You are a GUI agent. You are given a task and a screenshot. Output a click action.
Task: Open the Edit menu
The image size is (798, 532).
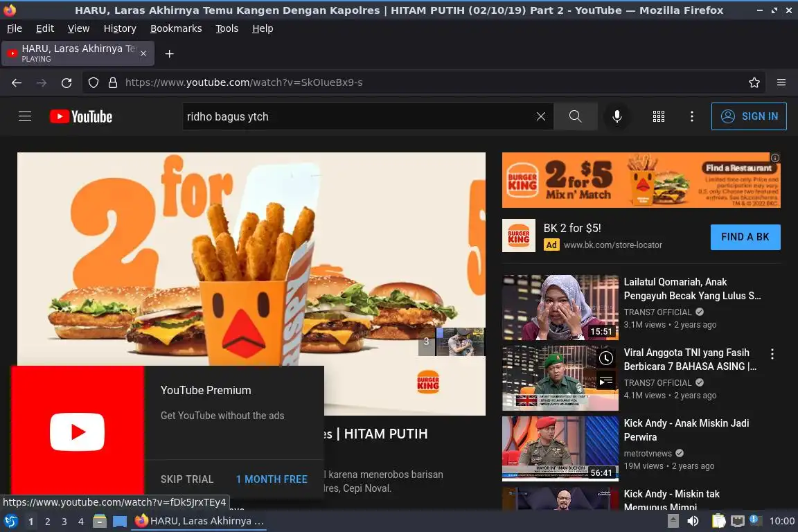(x=45, y=28)
